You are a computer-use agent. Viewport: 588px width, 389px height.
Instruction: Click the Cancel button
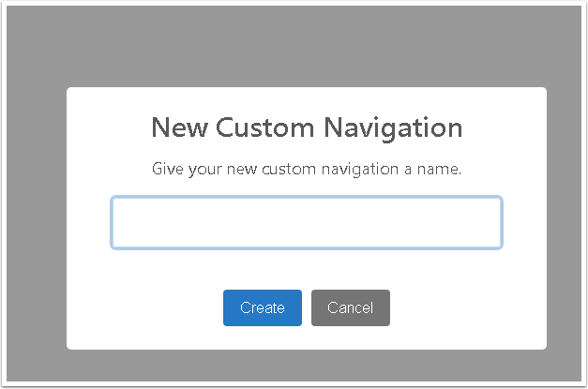pyautogui.click(x=350, y=307)
